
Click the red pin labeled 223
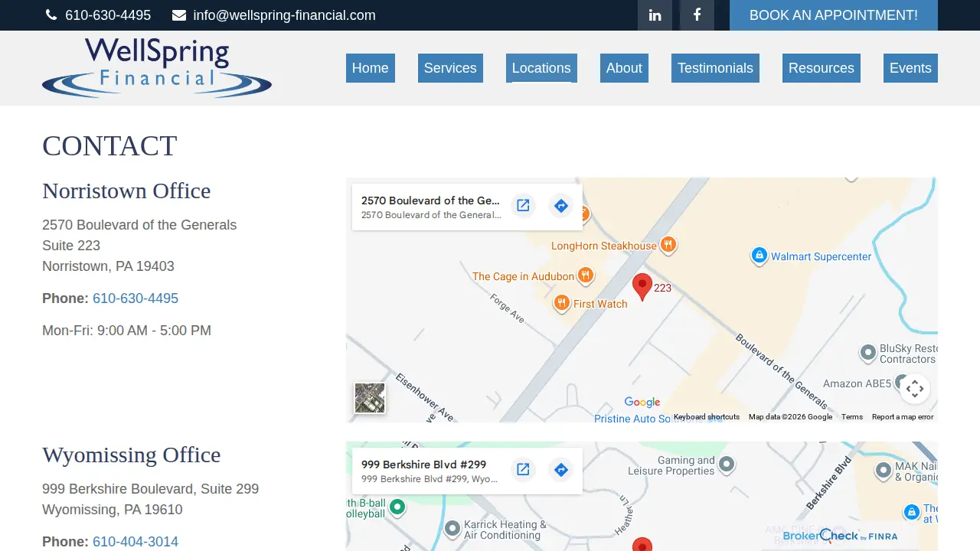(x=642, y=287)
